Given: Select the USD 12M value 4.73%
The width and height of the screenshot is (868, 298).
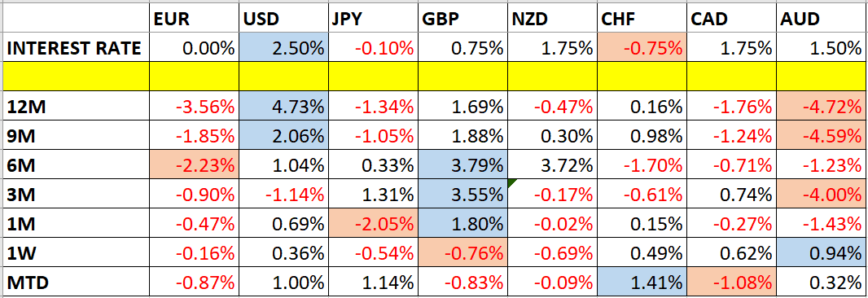Looking at the screenshot, I should [284, 107].
